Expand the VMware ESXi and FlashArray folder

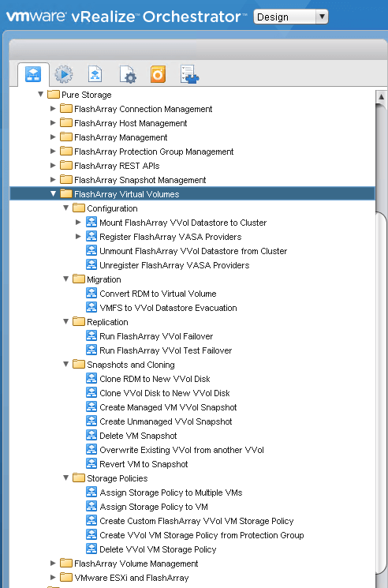pyautogui.click(x=53, y=578)
